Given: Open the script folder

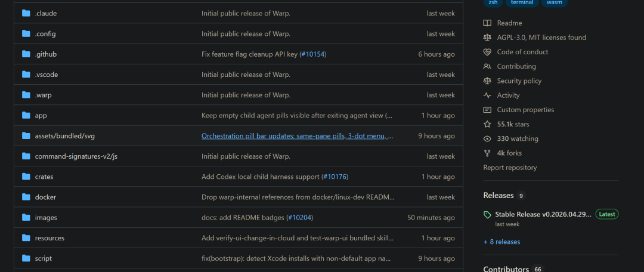Looking at the screenshot, I should click(x=43, y=258).
